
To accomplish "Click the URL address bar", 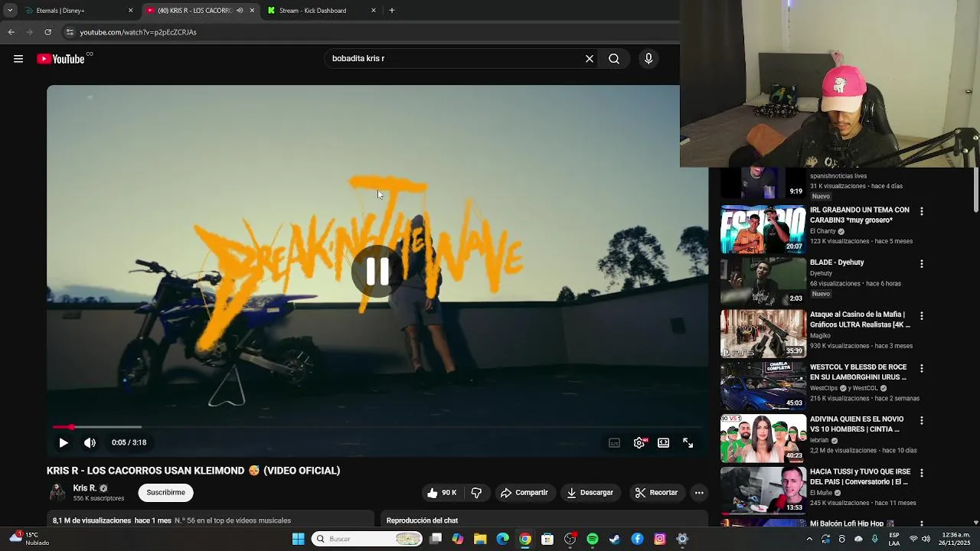I will point(367,32).
